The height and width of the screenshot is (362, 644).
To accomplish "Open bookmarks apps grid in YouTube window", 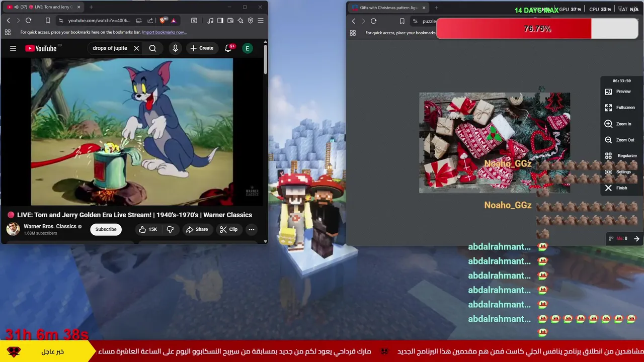I will click(x=8, y=32).
